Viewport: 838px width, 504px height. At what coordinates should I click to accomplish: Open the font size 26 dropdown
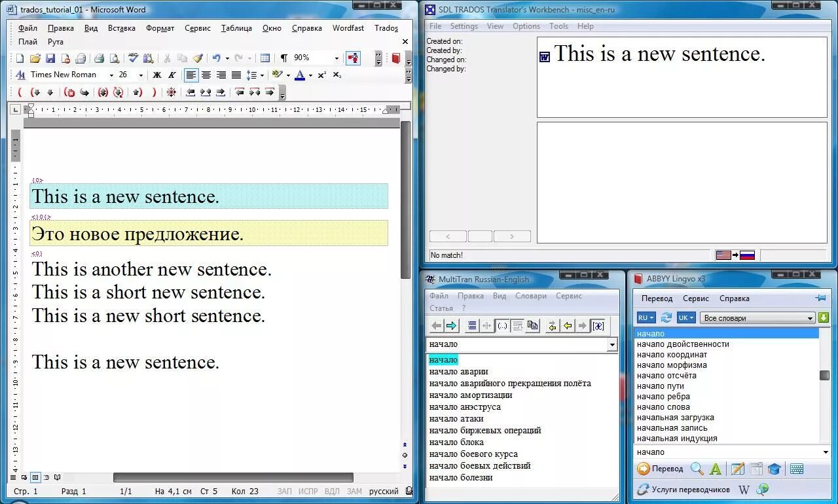(141, 75)
